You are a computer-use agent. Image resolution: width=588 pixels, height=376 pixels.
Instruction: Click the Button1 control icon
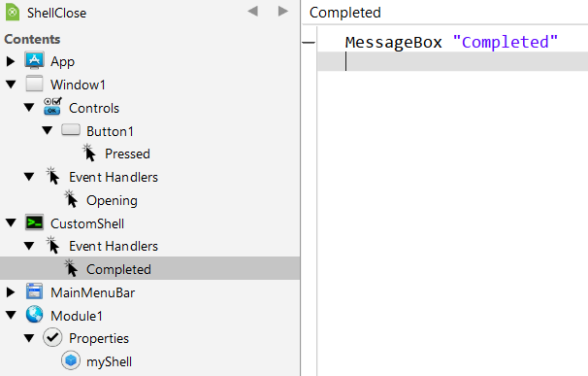click(71, 130)
